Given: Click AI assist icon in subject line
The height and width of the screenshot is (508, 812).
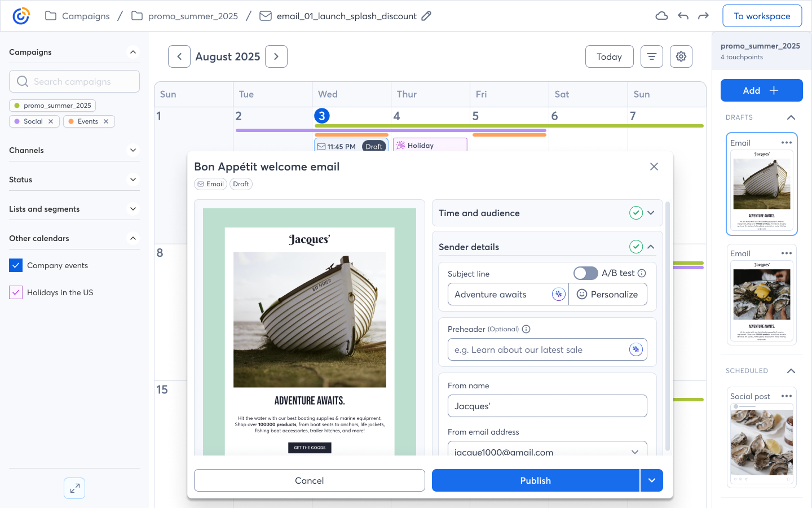Looking at the screenshot, I should [x=558, y=294].
